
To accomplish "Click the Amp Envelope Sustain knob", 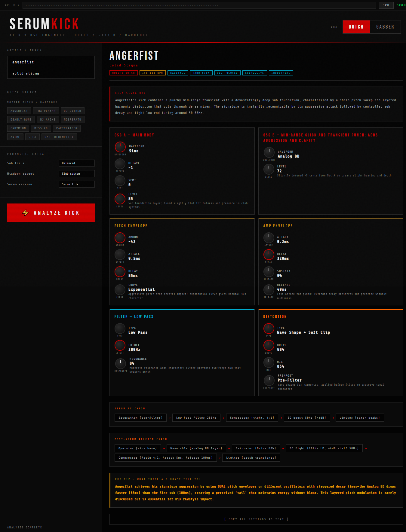I will click(x=269, y=272).
